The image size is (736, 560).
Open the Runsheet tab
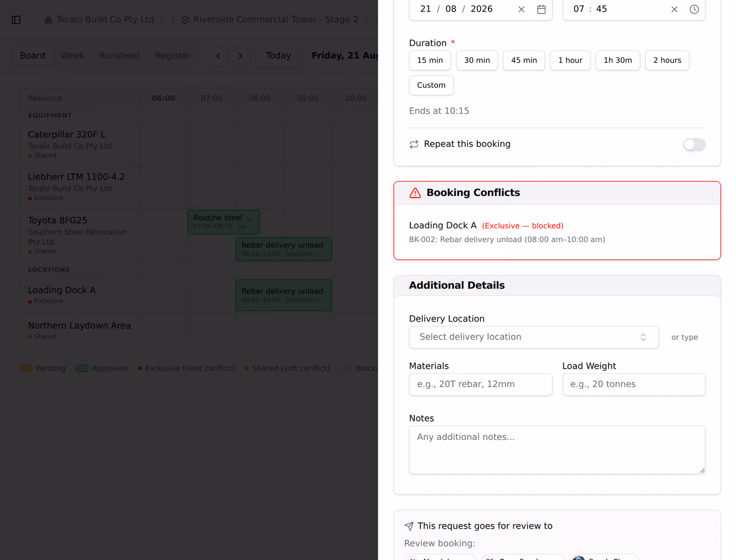[119, 56]
